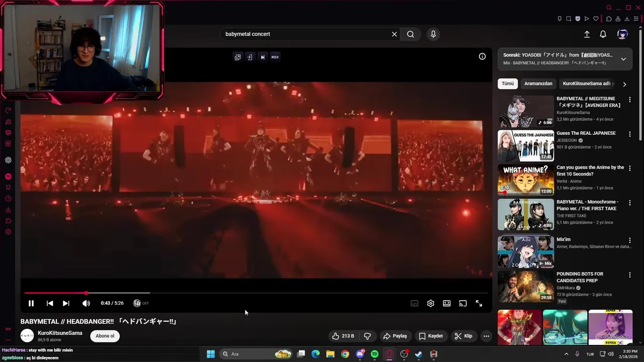Image resolution: width=644 pixels, height=362 pixels.
Task: Seek along the red video progress bar
Action: (256, 293)
